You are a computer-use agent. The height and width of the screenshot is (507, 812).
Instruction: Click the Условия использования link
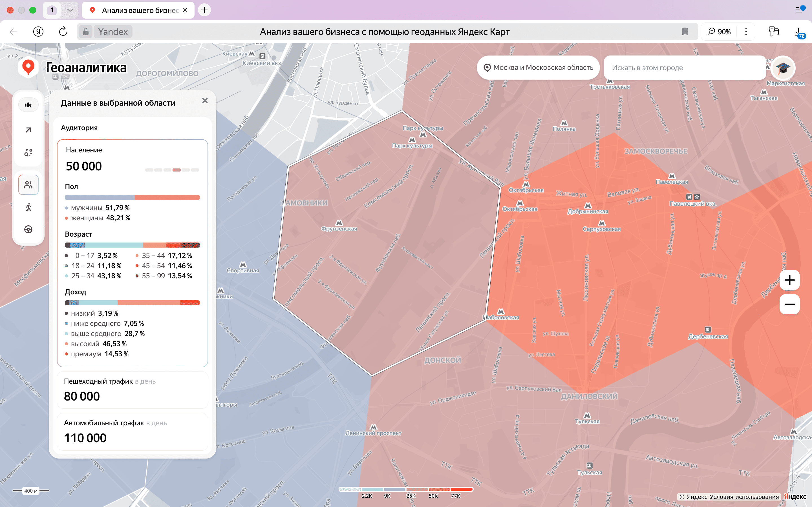tap(744, 497)
